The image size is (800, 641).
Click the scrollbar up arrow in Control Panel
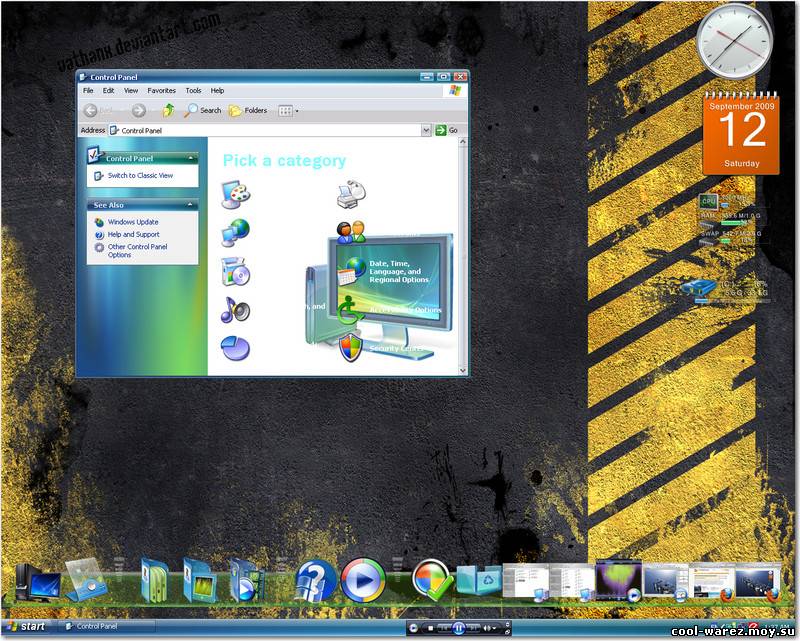point(463,142)
